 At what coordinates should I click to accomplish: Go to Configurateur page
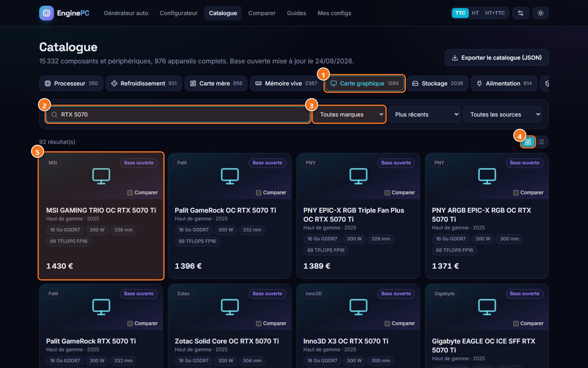pos(178,13)
